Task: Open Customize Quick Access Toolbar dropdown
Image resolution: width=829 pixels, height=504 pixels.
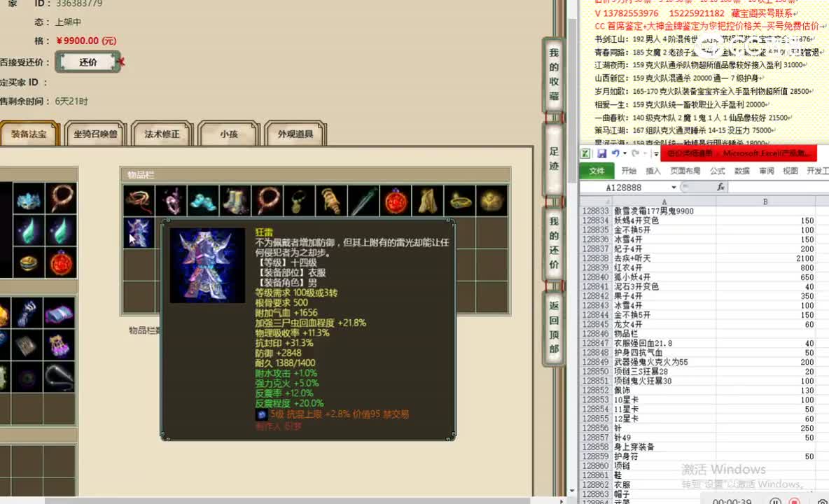Action: [x=655, y=154]
